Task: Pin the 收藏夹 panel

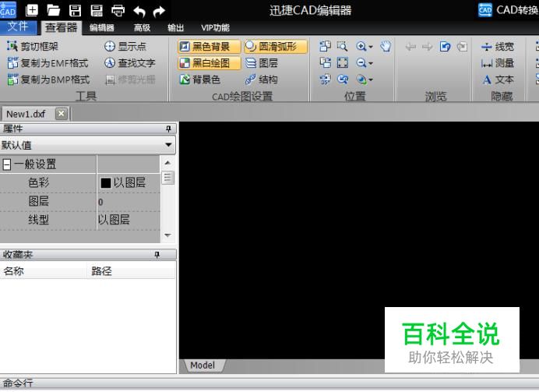Action: (157, 255)
